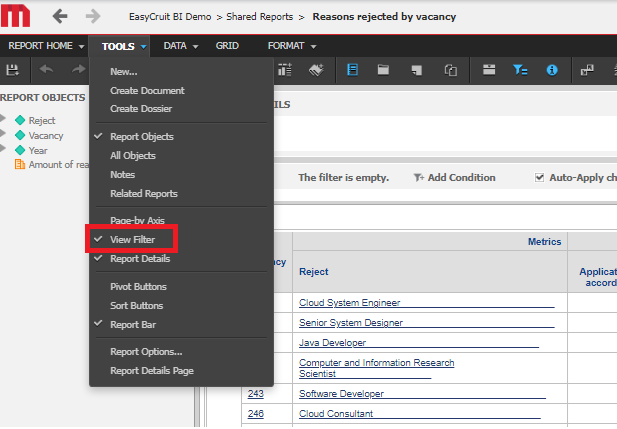Open the DATA dropdown menu
Viewport: 617px width, 429px height.
tap(181, 46)
